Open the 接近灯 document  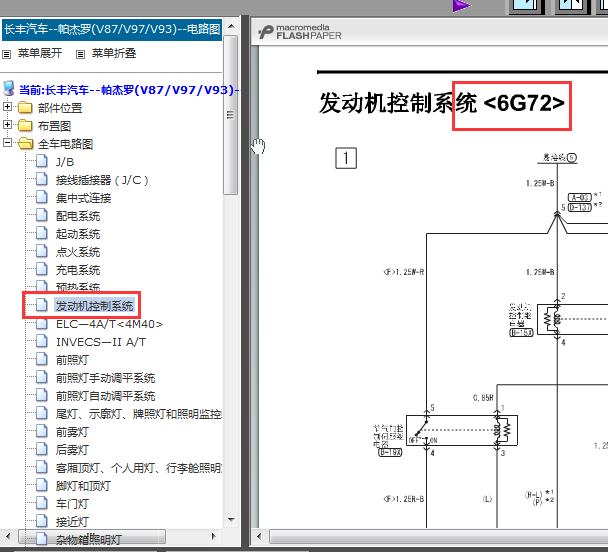(72, 522)
